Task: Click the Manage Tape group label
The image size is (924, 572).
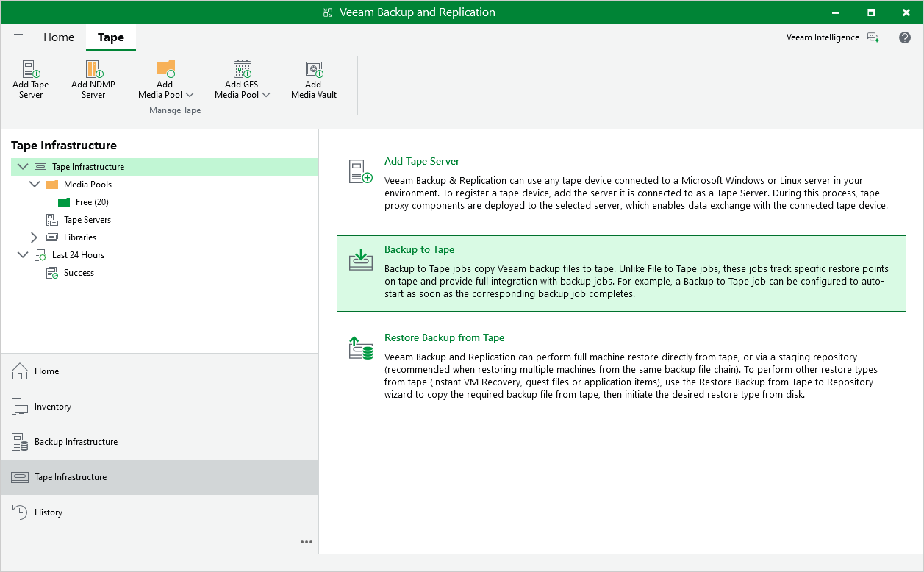Action: 175,110
